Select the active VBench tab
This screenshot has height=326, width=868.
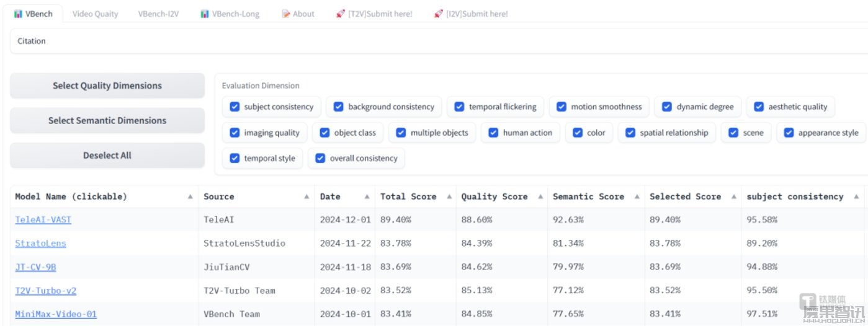click(33, 14)
